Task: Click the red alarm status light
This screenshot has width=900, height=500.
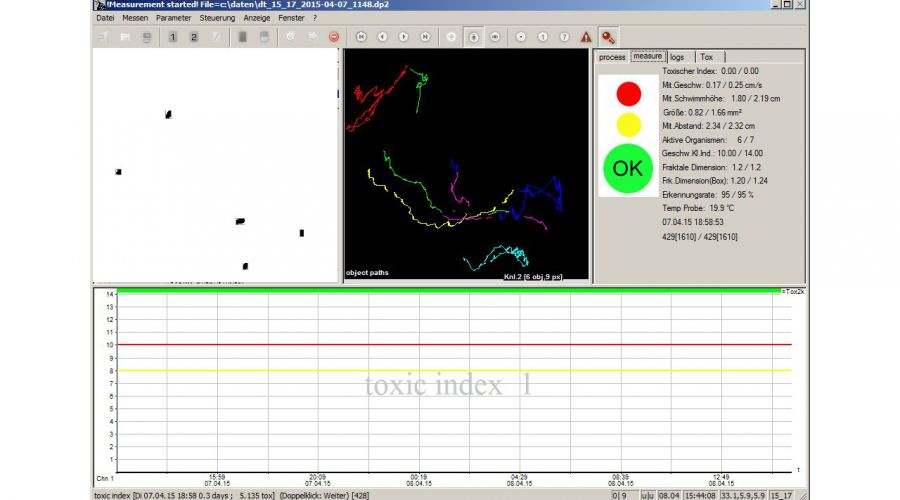Action: click(629, 94)
